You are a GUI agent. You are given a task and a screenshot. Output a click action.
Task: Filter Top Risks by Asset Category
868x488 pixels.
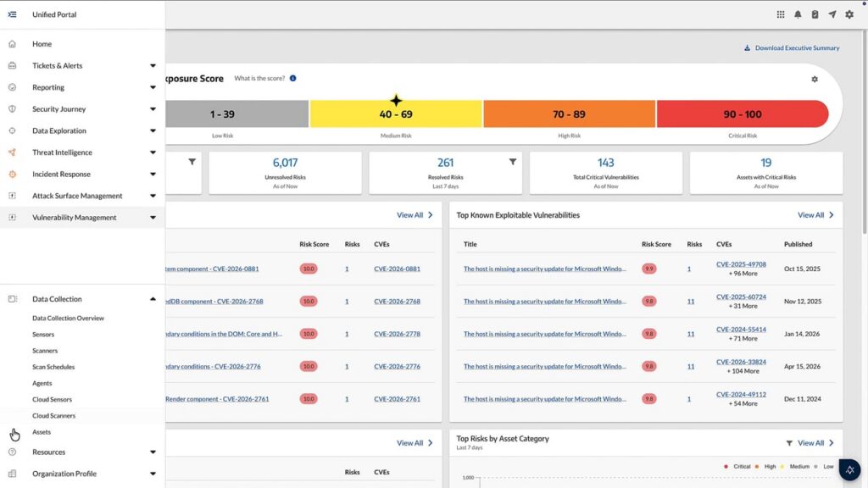[x=789, y=442]
